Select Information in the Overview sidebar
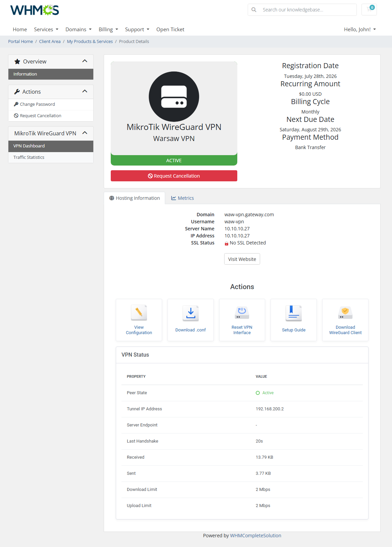This screenshot has height=547, width=392. pyautogui.click(x=51, y=74)
